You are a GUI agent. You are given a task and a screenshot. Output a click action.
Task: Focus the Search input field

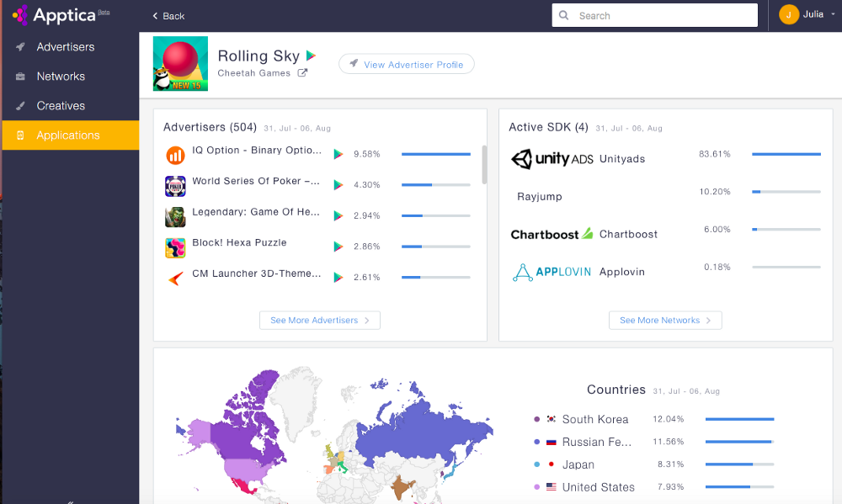pyautogui.click(x=654, y=15)
